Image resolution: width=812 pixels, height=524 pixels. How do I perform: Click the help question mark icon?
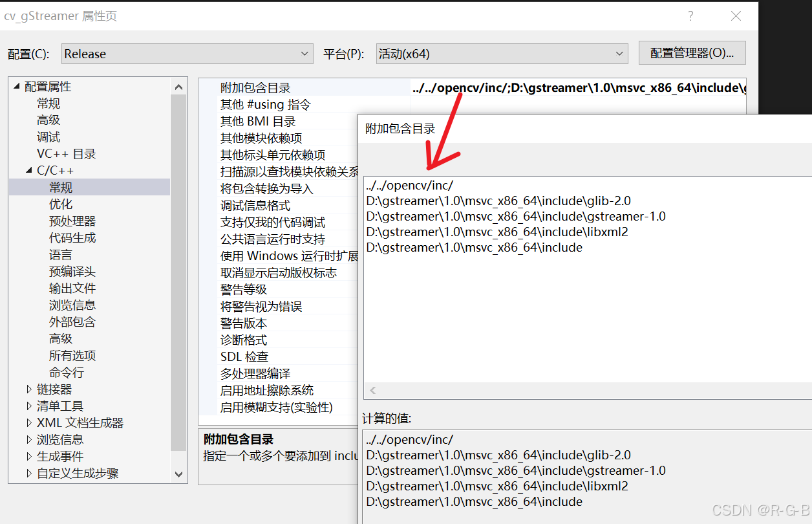[690, 16]
